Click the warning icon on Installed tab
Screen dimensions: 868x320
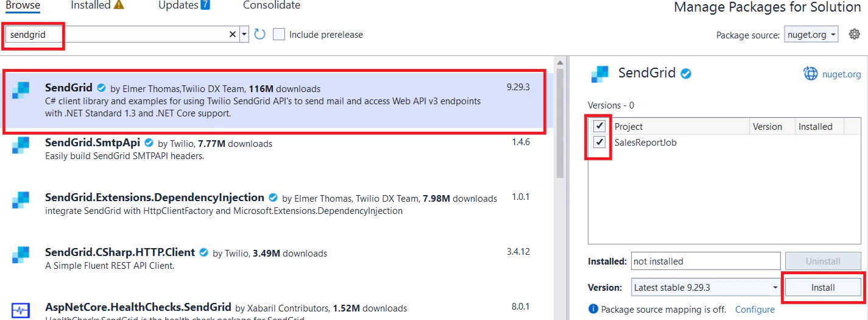tap(119, 5)
